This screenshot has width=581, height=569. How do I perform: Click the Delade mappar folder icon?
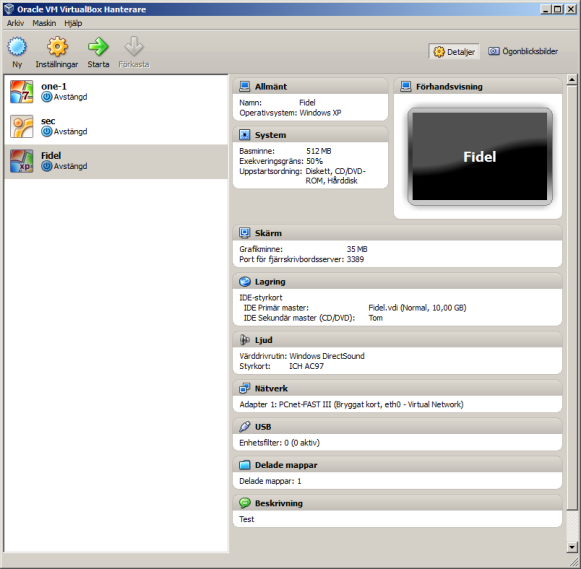[x=245, y=465]
